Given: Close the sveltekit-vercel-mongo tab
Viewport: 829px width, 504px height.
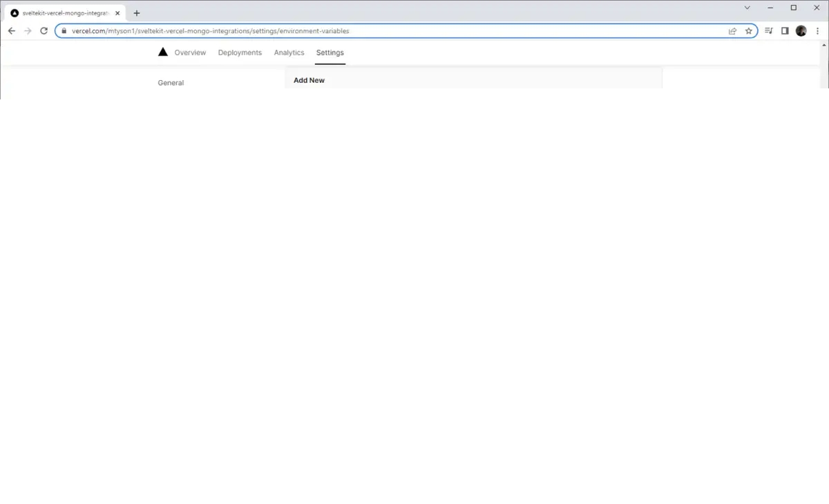Looking at the screenshot, I should (x=117, y=13).
